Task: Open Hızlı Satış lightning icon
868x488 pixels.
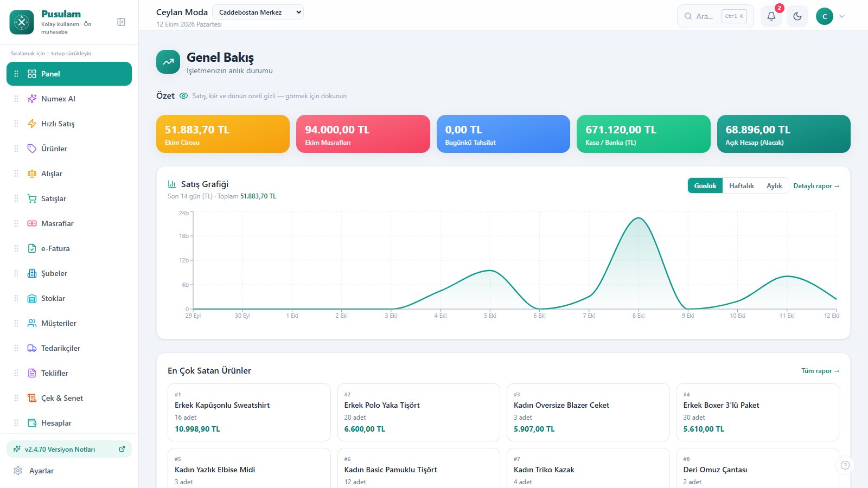Action: pyautogui.click(x=32, y=124)
